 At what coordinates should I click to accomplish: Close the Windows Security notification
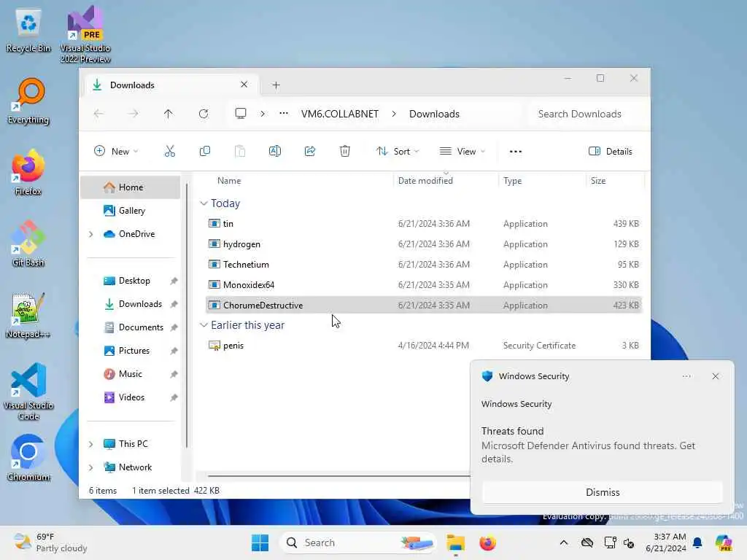click(716, 376)
